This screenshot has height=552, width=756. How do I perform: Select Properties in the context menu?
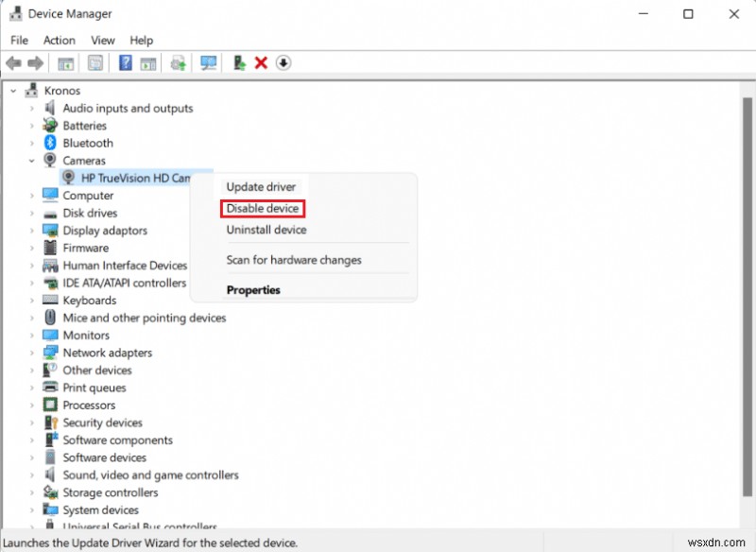click(253, 289)
